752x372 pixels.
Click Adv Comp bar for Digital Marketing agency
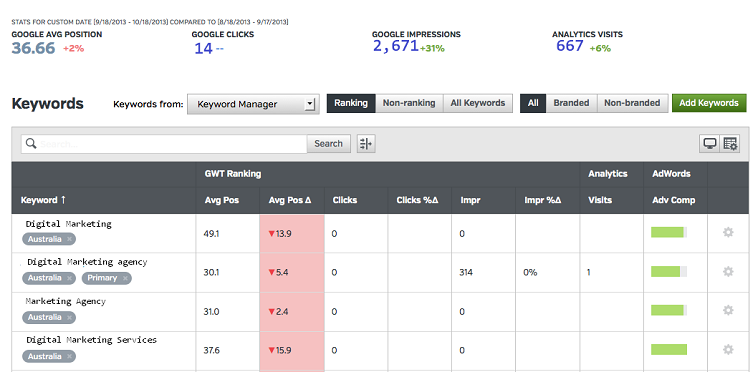pos(669,272)
